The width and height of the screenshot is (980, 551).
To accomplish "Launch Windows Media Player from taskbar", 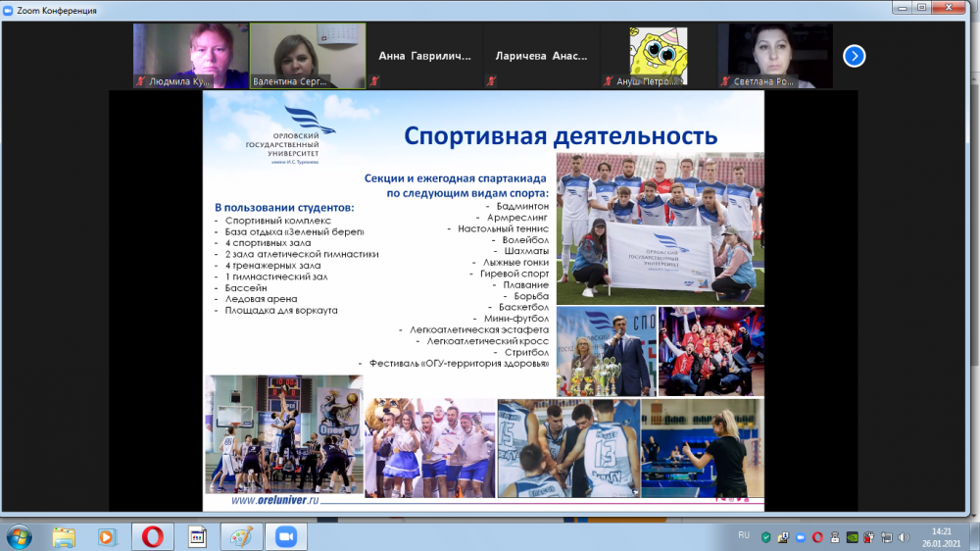I will tap(107, 536).
